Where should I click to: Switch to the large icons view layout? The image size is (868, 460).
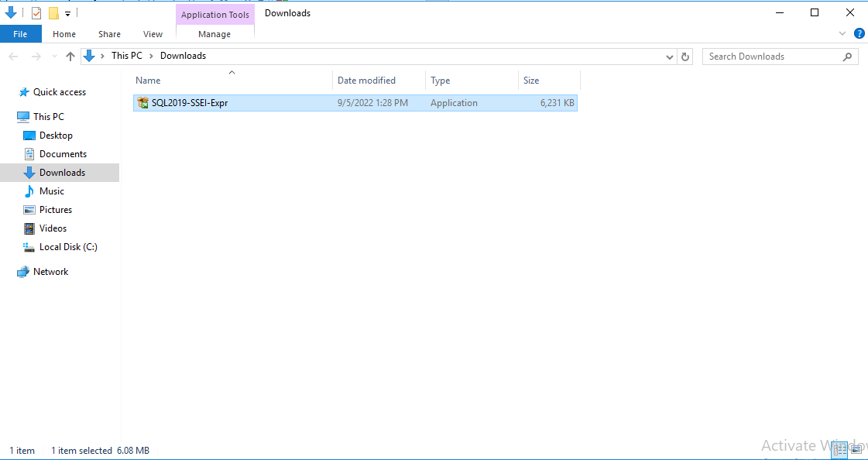click(856, 449)
